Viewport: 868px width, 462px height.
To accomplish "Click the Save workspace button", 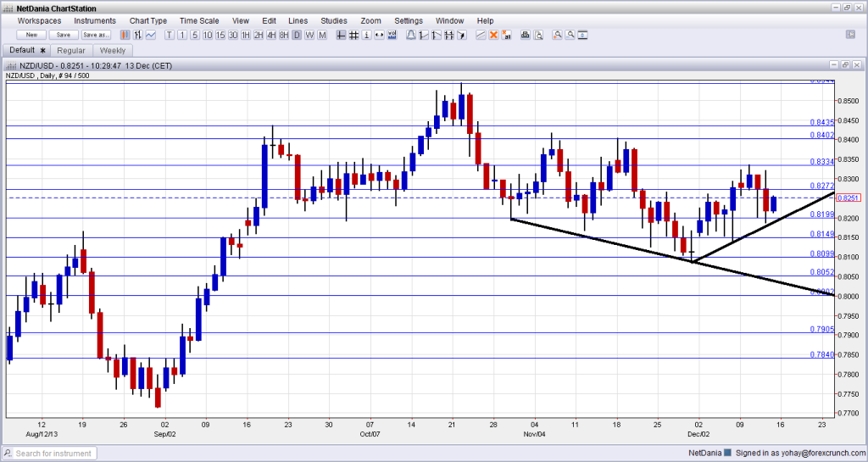I will (x=63, y=35).
